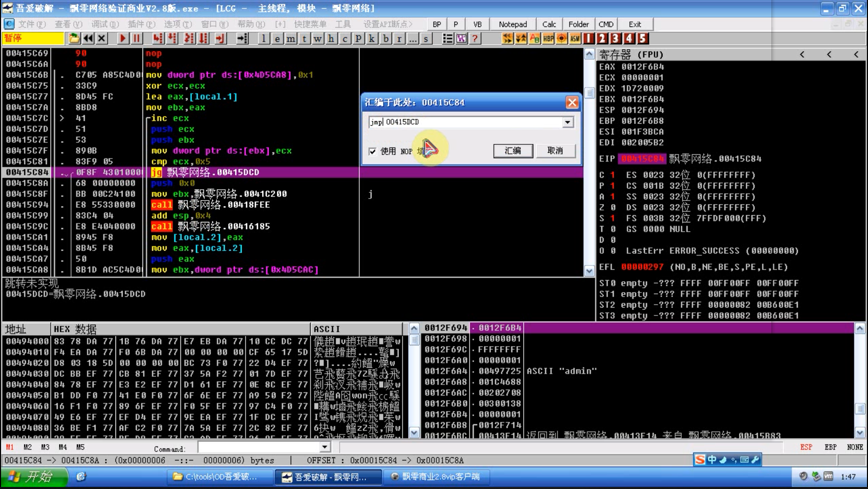Open help with the red question mark icon
Viewport: 868px width, 489px height.
pos(475,38)
